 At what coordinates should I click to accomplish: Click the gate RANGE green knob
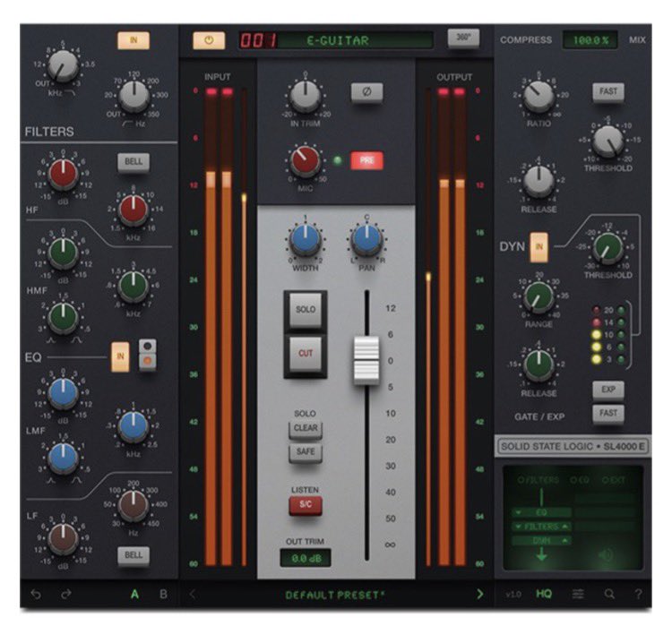point(538,297)
